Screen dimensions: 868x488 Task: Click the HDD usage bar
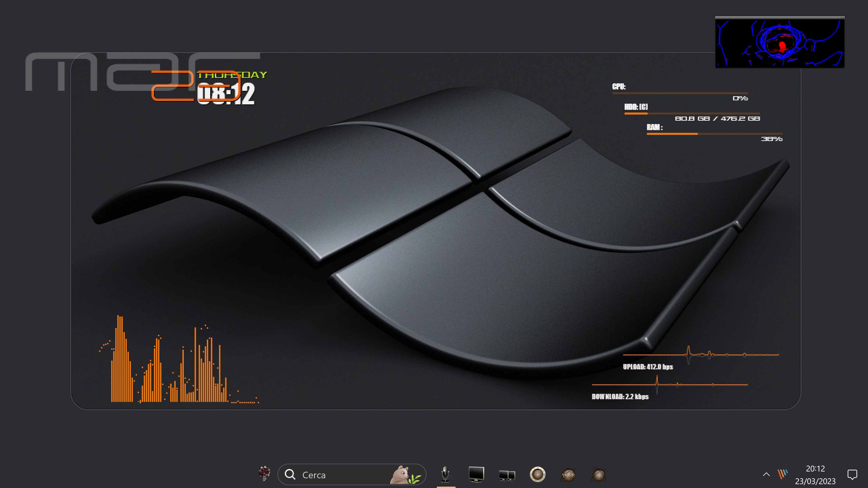coord(692,113)
